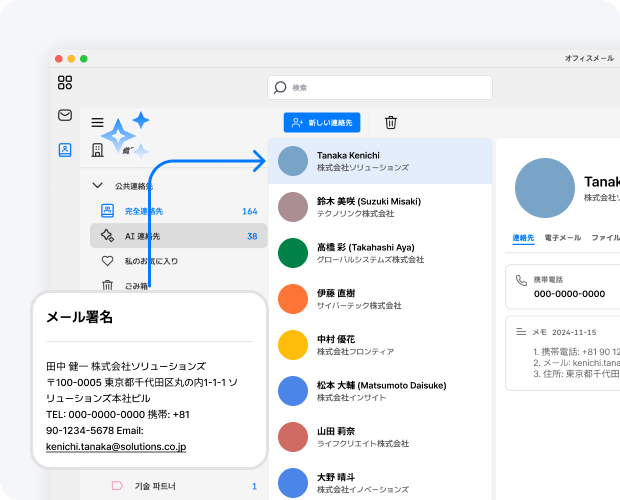Click the organization building icon
This screenshot has height=500, width=620.
click(97, 150)
